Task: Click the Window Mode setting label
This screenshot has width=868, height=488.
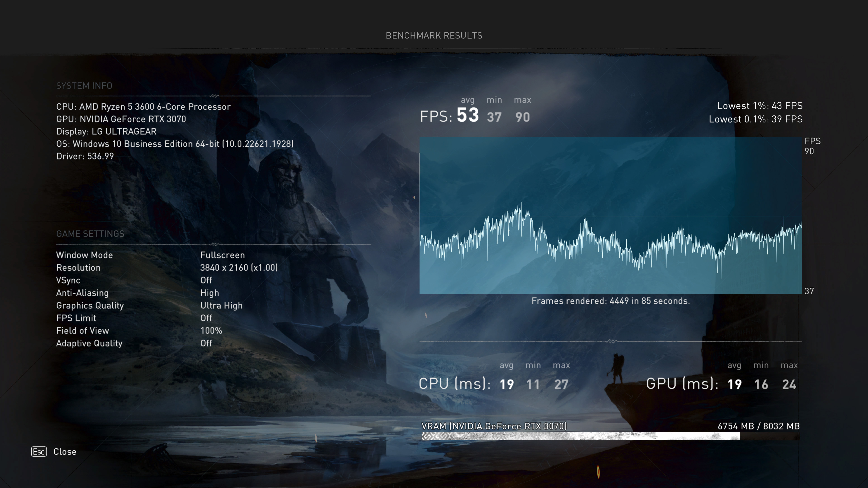Action: click(x=85, y=255)
